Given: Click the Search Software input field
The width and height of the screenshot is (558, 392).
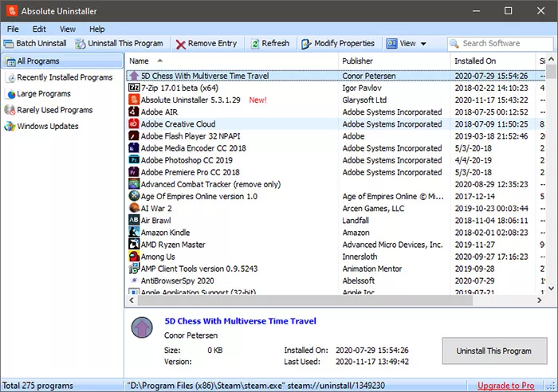Looking at the screenshot, I should coord(501,44).
